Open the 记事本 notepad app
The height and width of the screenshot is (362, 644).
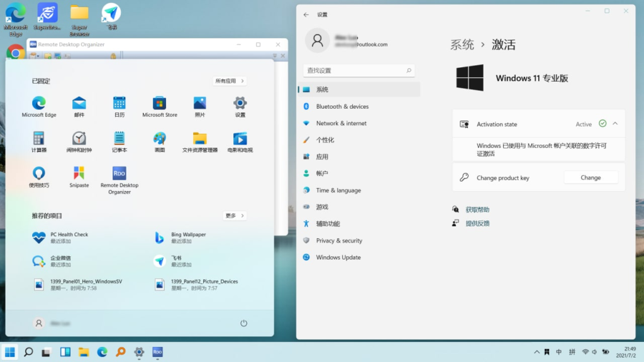(119, 142)
